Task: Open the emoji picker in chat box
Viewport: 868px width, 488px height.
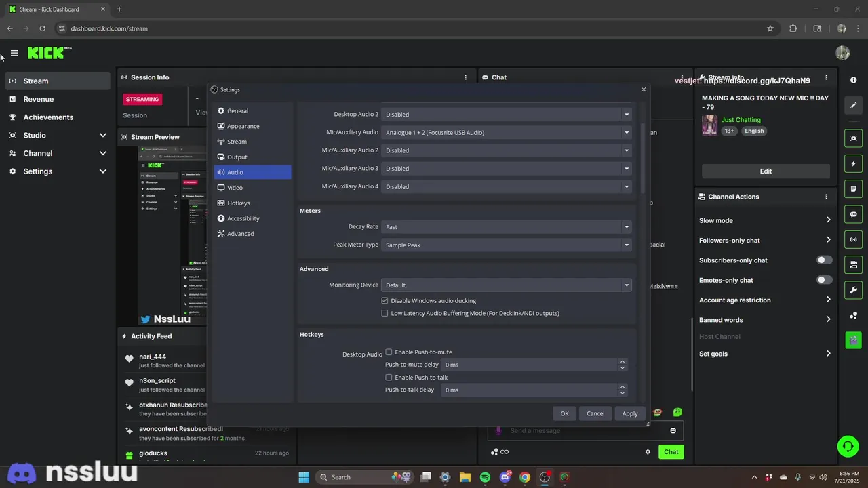Action: coord(673,430)
